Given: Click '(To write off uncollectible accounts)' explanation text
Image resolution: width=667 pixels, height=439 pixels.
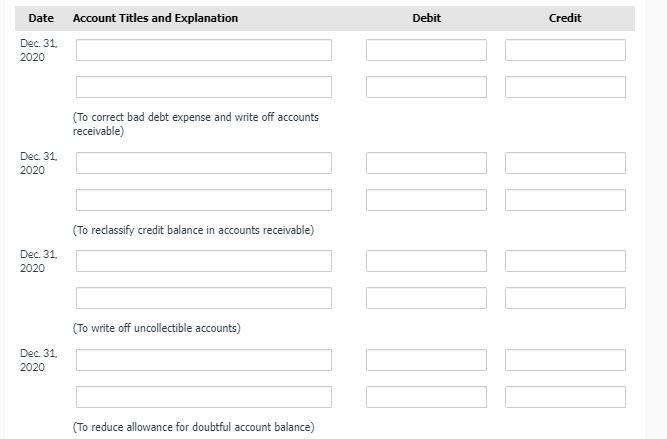Looking at the screenshot, I should click(157, 328).
